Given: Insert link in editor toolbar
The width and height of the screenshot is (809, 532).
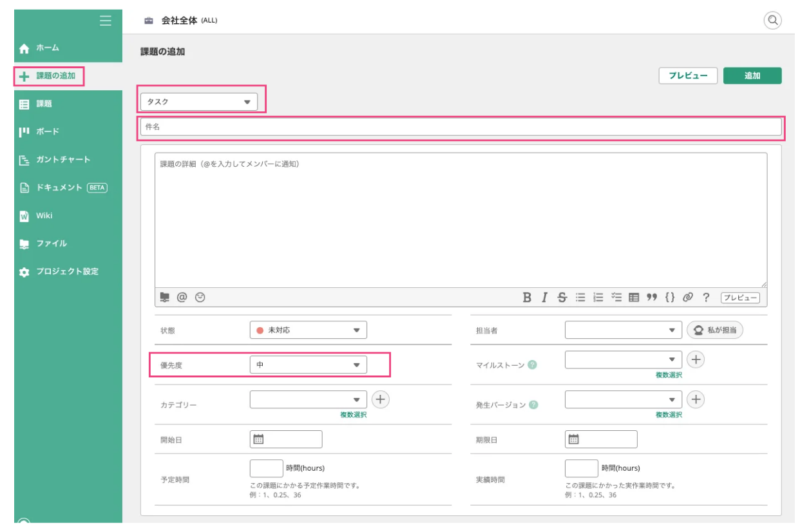Looking at the screenshot, I should coord(688,298).
